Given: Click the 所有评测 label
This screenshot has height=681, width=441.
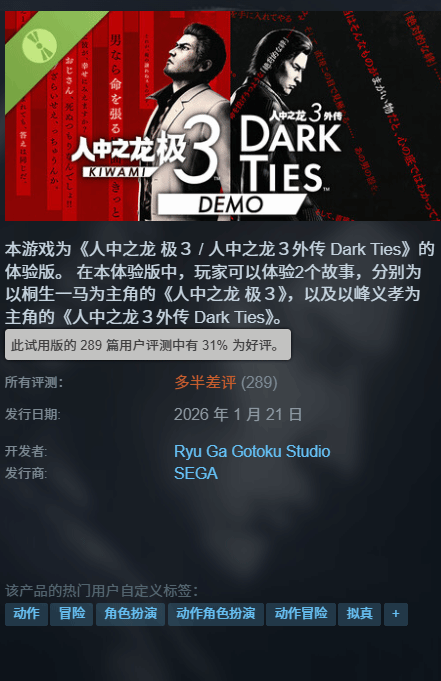Looking at the screenshot, I should point(34,383).
